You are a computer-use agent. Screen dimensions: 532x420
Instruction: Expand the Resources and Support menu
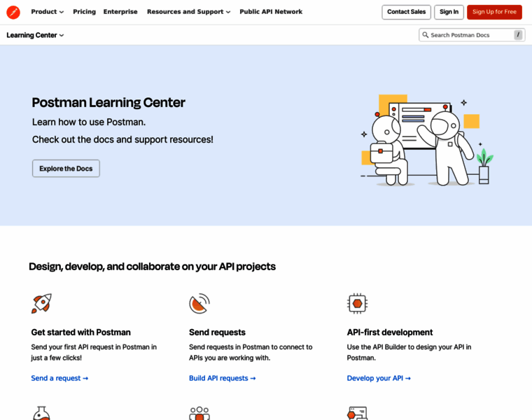pyautogui.click(x=188, y=12)
